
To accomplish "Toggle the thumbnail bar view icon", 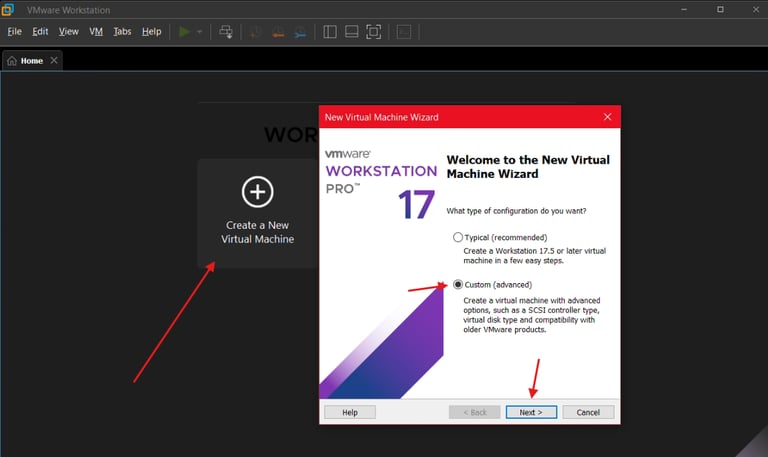I will [351, 32].
